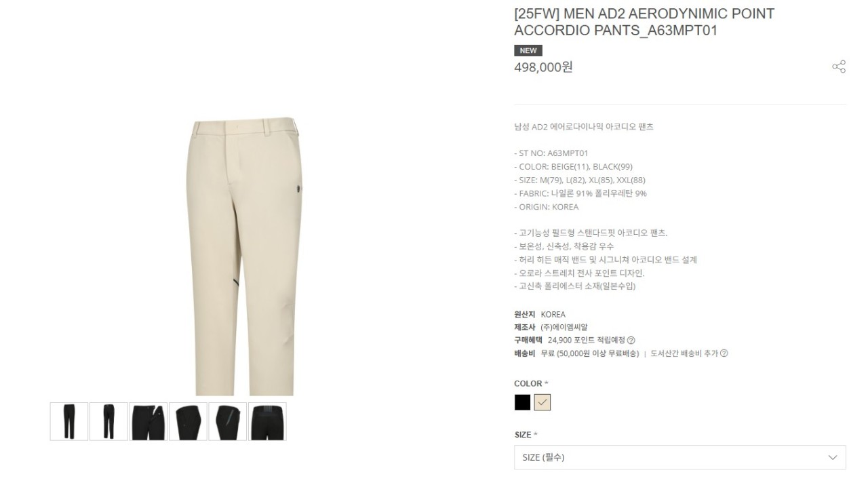868x481 pixels.
Task: View second thumbnail showing pants side view
Action: click(108, 421)
